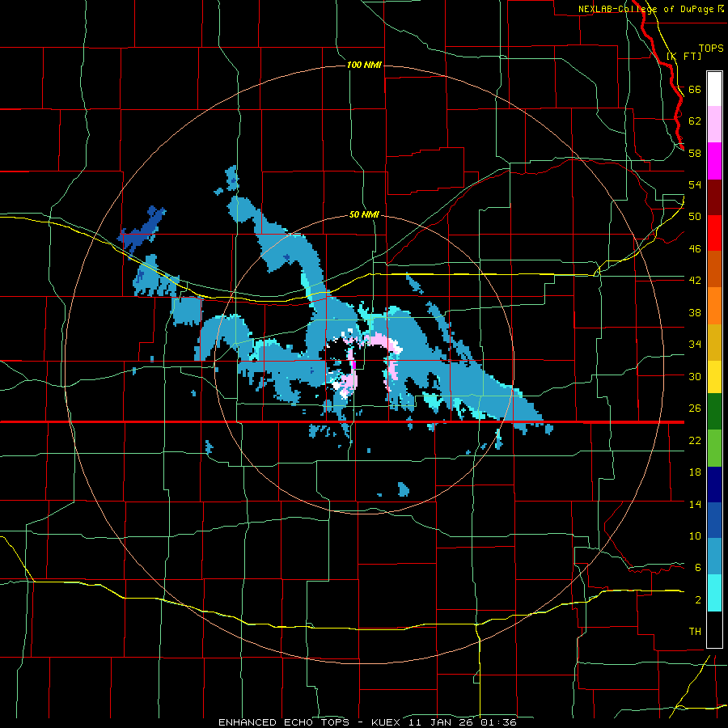Pick the dark red legend swatch
Image resolution: width=728 pixels, height=728 pixels.
pyautogui.click(x=714, y=197)
